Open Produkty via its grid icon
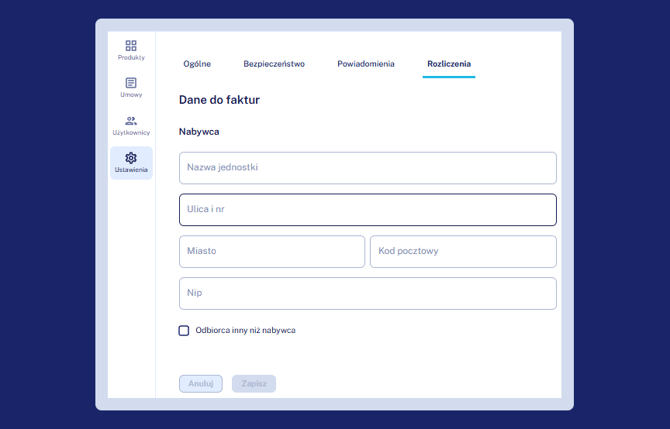Viewport: 670px width, 429px height. (131, 46)
